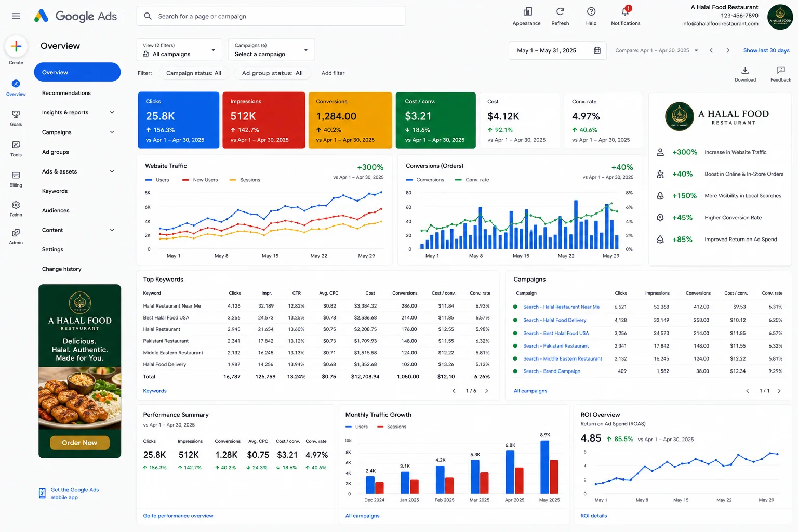The height and width of the screenshot is (532, 798).
Task: Click Halal Restaurant Near Me keyword row
Action: [316, 306]
